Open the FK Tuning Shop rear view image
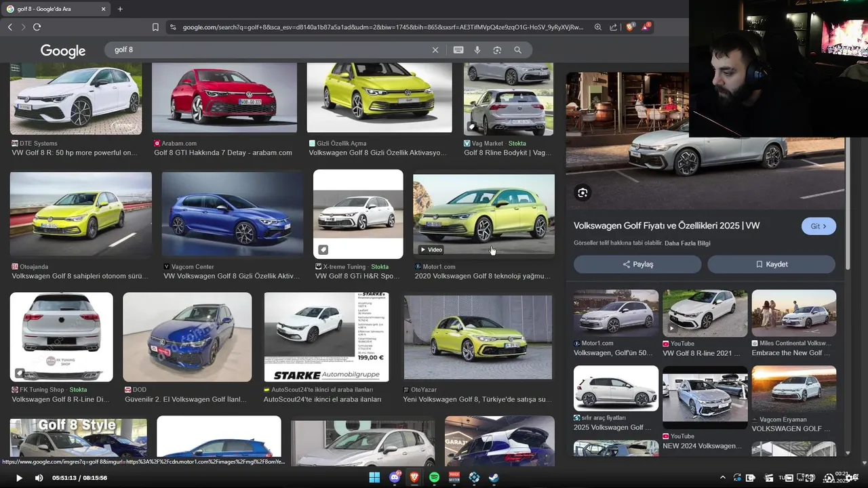 click(x=61, y=337)
